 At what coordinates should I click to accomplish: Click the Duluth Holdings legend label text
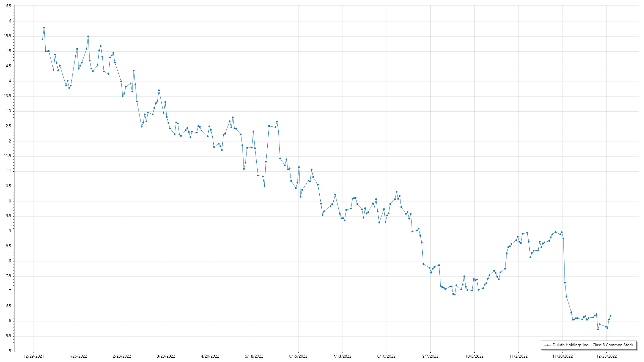pos(593,345)
